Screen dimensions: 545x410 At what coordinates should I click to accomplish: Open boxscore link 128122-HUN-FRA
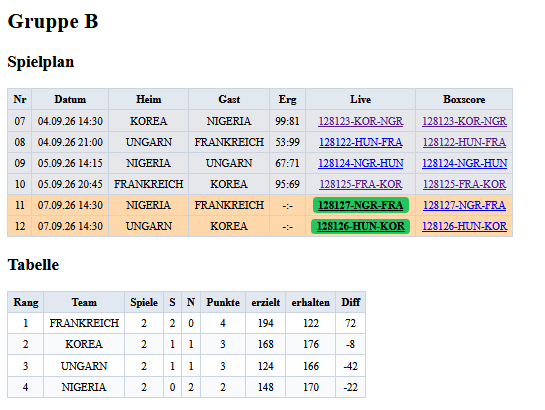(464, 142)
